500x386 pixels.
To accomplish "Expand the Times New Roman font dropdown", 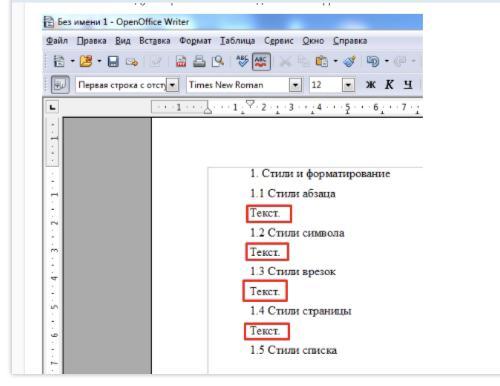I will [295, 85].
